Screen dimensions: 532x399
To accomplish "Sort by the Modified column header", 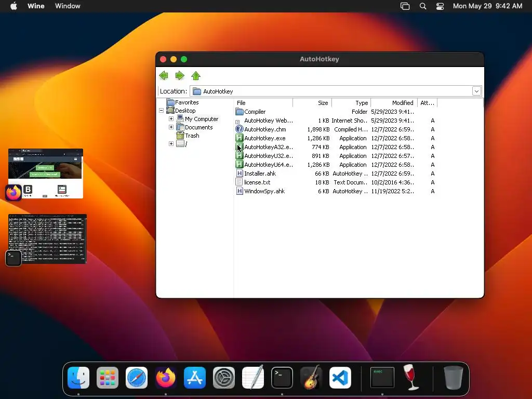I will pyautogui.click(x=394, y=103).
